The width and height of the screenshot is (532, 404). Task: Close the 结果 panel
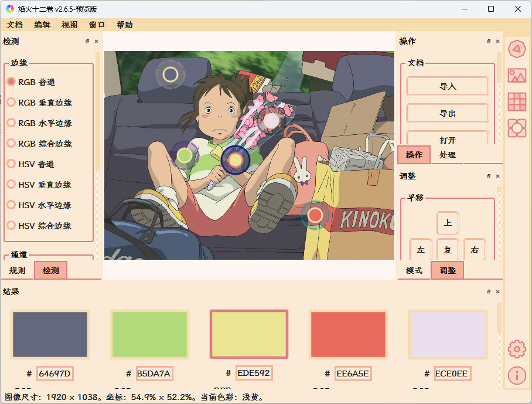(498, 291)
